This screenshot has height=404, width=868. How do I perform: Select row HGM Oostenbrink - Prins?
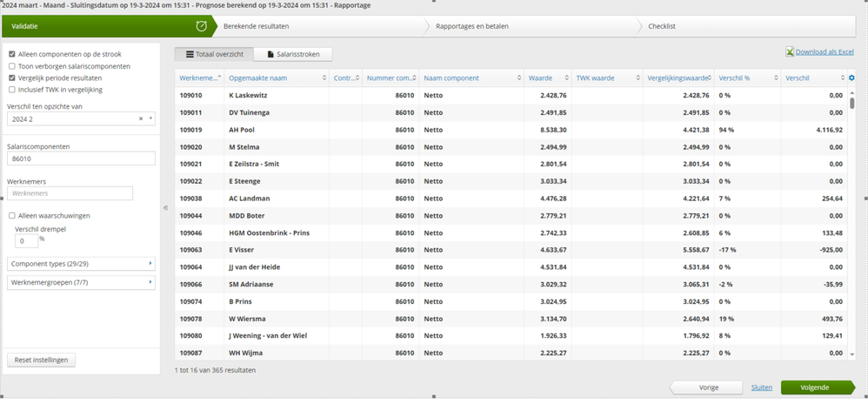pyautogui.click(x=511, y=232)
